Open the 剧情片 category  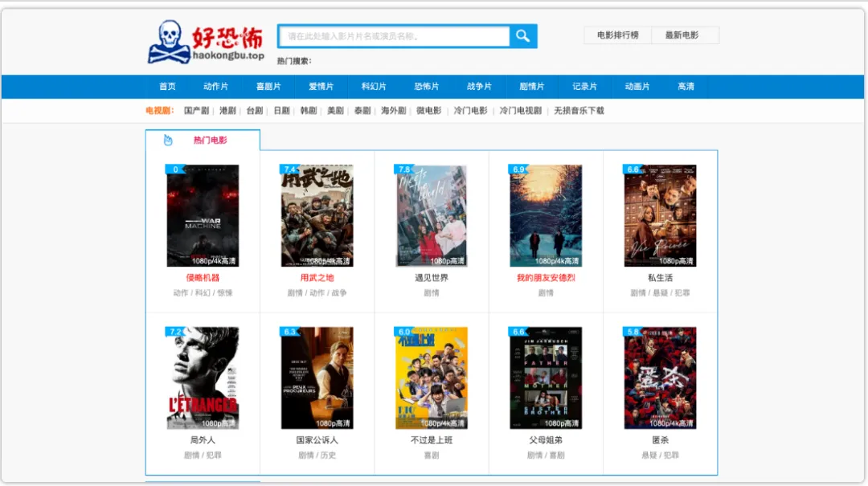(x=531, y=86)
